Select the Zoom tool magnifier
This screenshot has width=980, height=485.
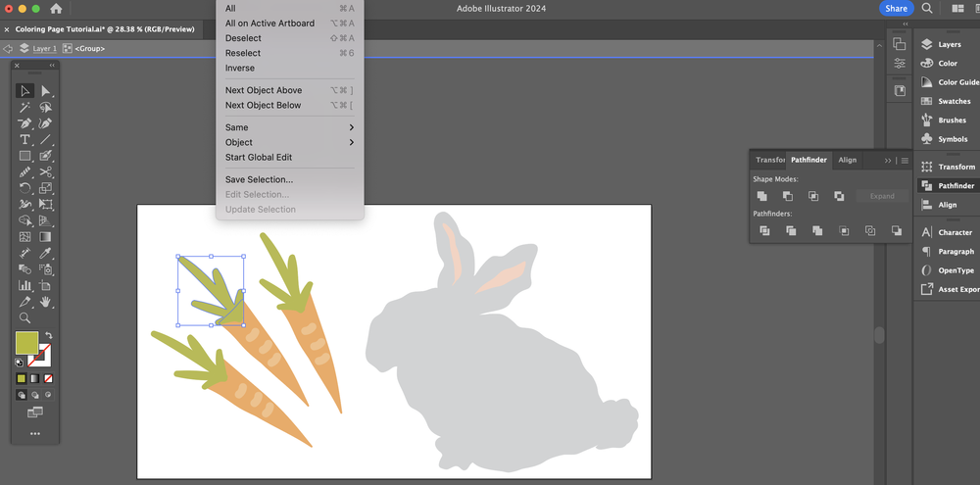[x=25, y=318]
